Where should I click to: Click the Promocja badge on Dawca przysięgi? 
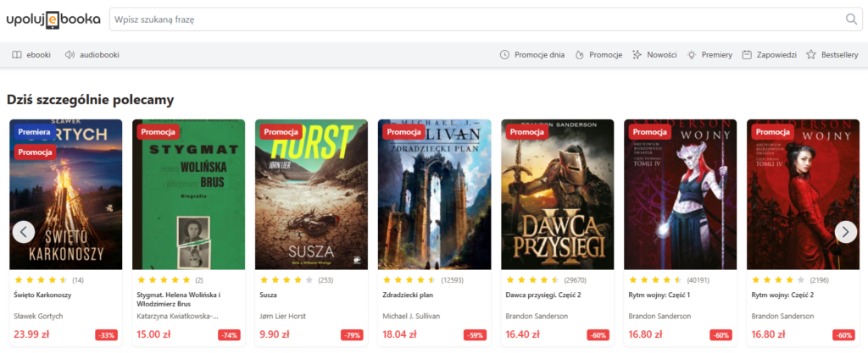526,132
